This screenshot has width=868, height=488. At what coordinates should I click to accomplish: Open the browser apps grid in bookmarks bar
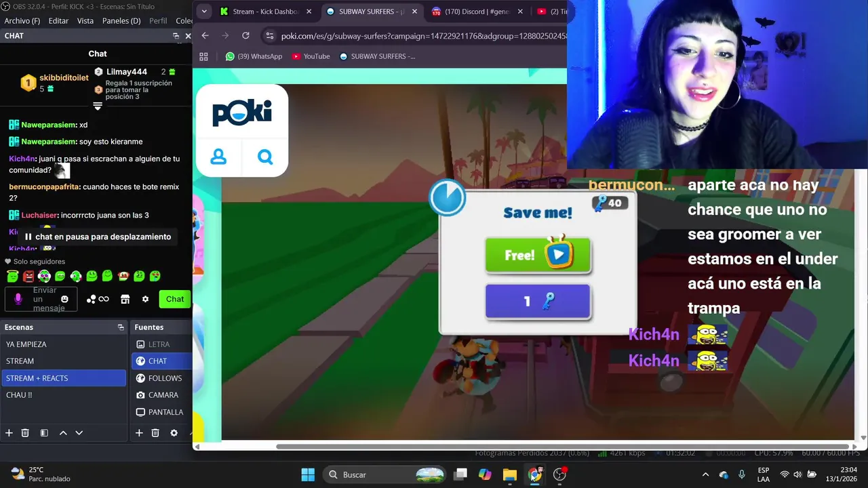205,56
